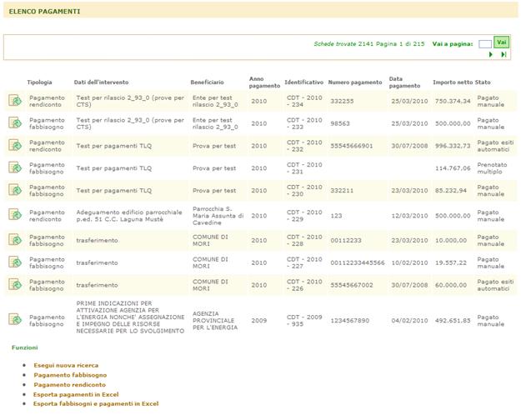Viewport: 521px width, 420px height.
Task: Click amount 85.232,94
Action: pos(451,190)
